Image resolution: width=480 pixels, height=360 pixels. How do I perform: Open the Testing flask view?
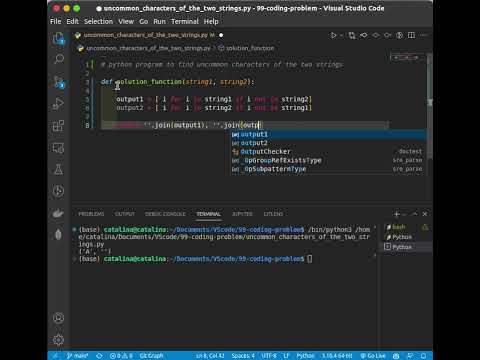point(59,169)
